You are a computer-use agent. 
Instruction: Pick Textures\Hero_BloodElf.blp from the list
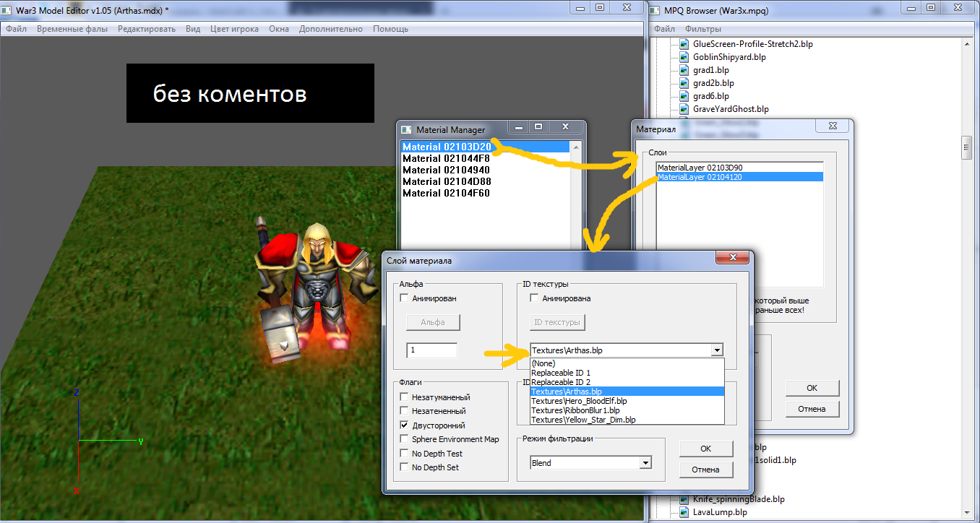(x=627, y=401)
